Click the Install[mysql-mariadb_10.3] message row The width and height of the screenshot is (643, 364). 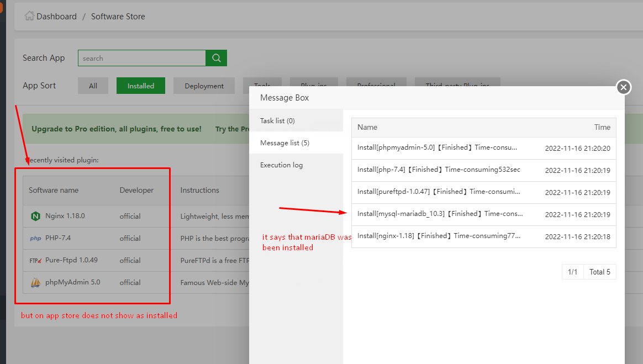click(x=484, y=214)
